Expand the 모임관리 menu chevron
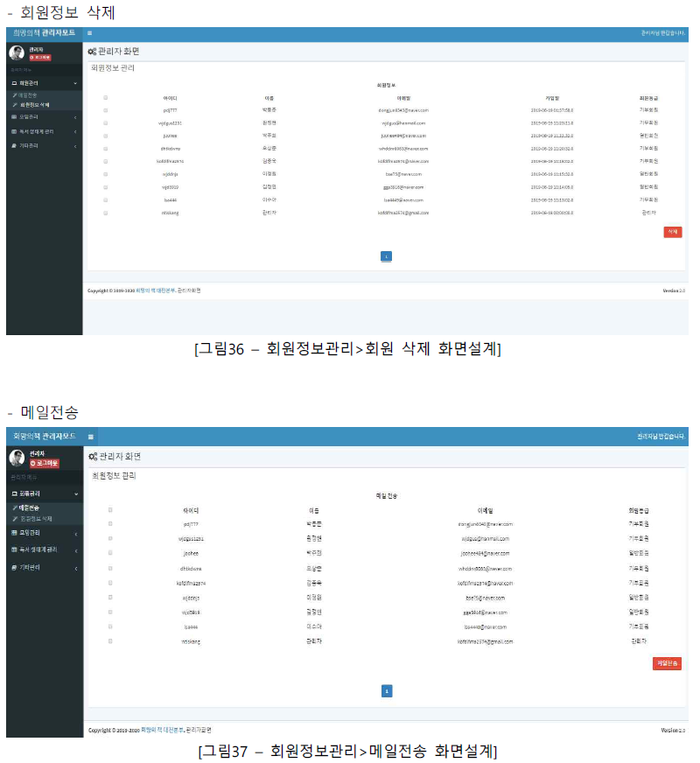Image resolution: width=700 pixels, height=763 pixels. [74, 117]
